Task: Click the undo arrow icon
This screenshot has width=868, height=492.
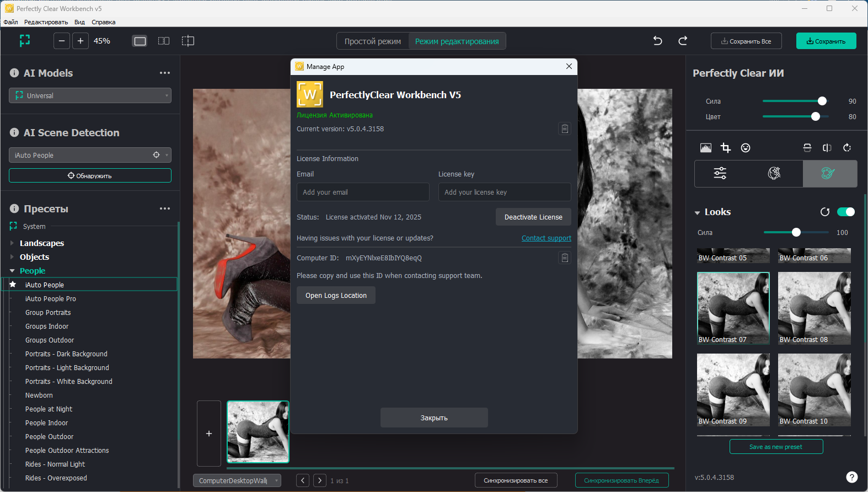Action: click(x=657, y=41)
